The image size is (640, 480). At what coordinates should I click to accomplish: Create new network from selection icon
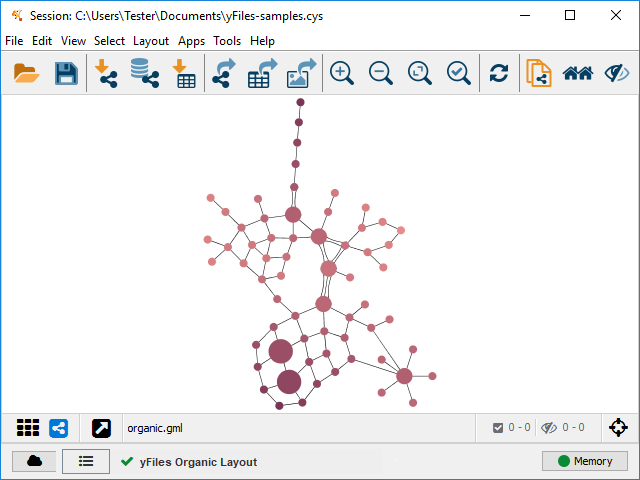point(539,73)
